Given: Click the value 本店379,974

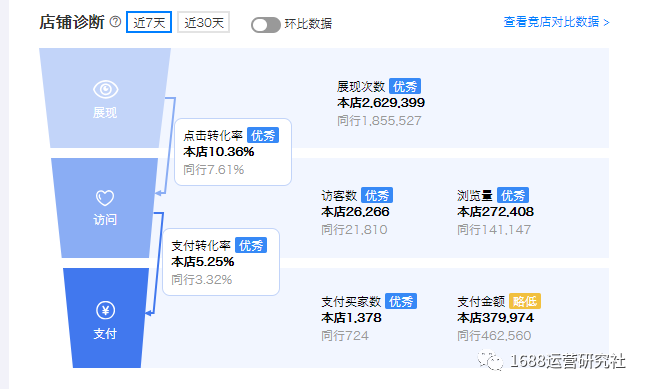Looking at the screenshot, I should pyautogui.click(x=496, y=318).
